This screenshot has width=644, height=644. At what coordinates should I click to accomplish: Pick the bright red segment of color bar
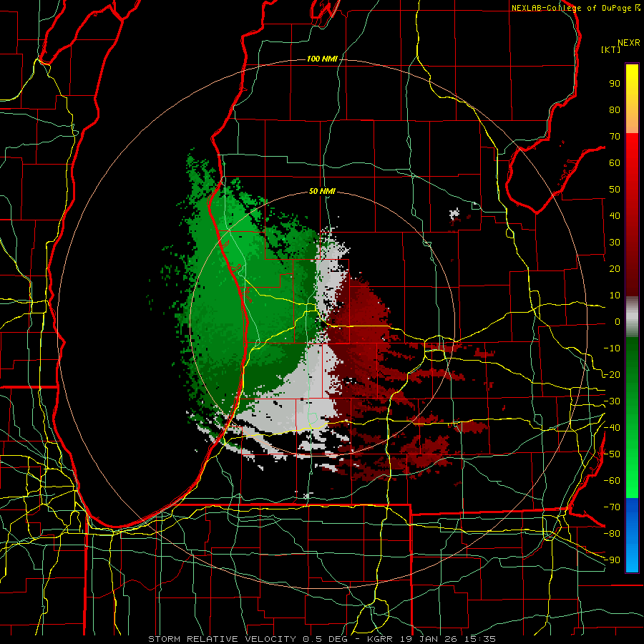632,156
